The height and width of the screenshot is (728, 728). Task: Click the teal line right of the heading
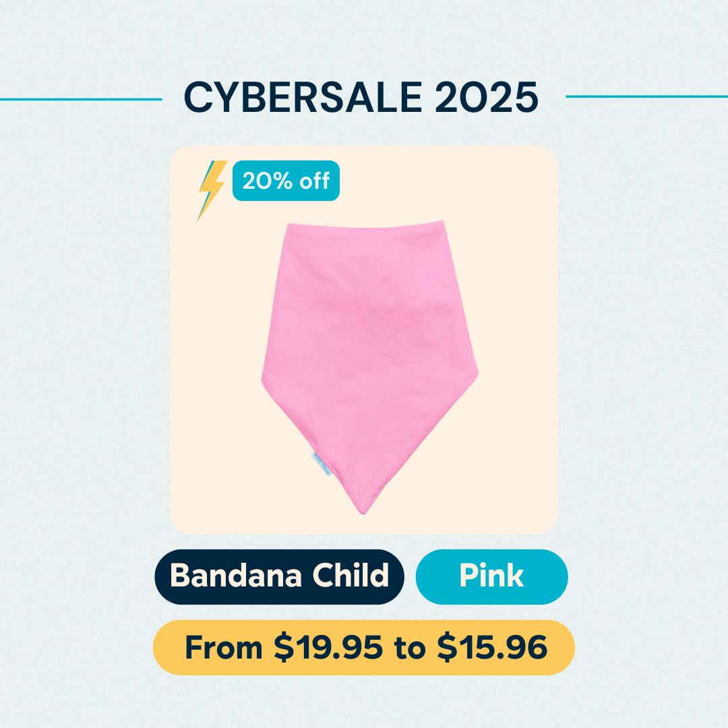click(x=646, y=96)
